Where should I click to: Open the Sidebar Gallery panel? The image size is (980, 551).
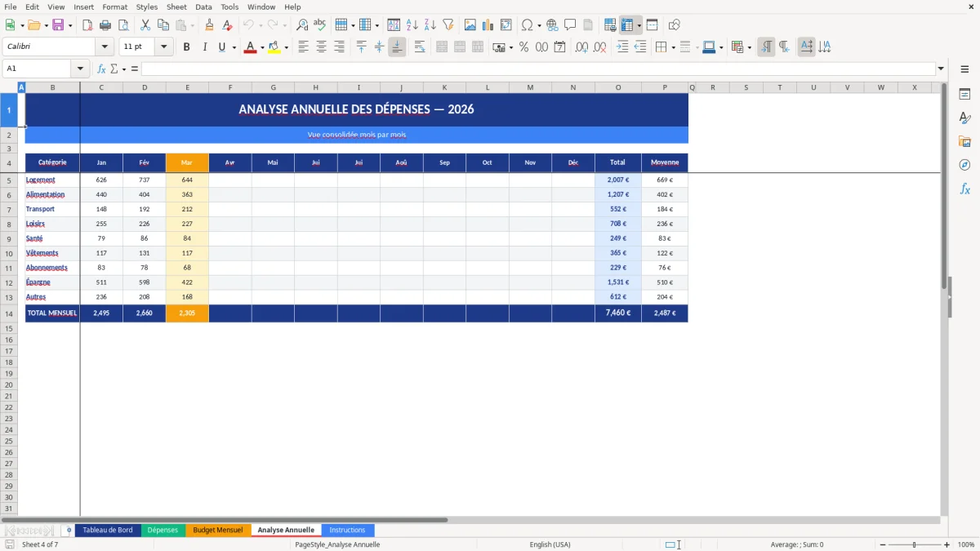pyautogui.click(x=965, y=142)
